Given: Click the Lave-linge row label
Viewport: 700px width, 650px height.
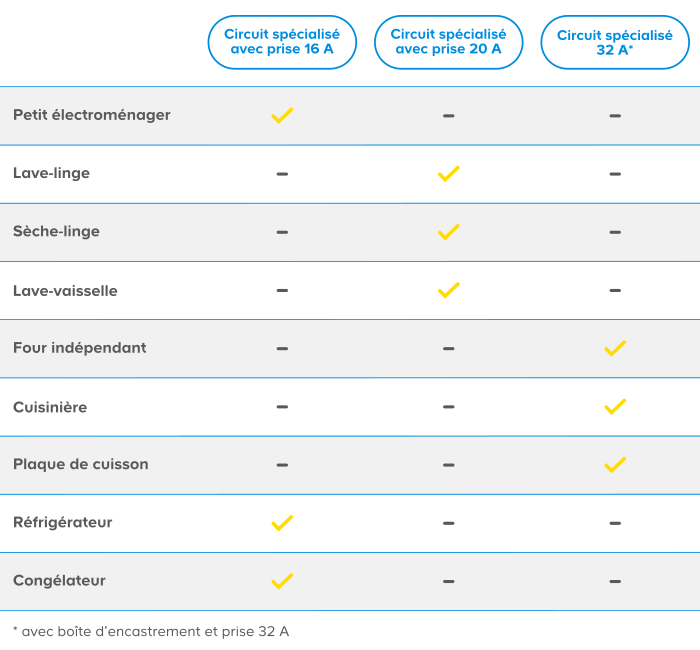Looking at the screenshot, I should (51, 173).
